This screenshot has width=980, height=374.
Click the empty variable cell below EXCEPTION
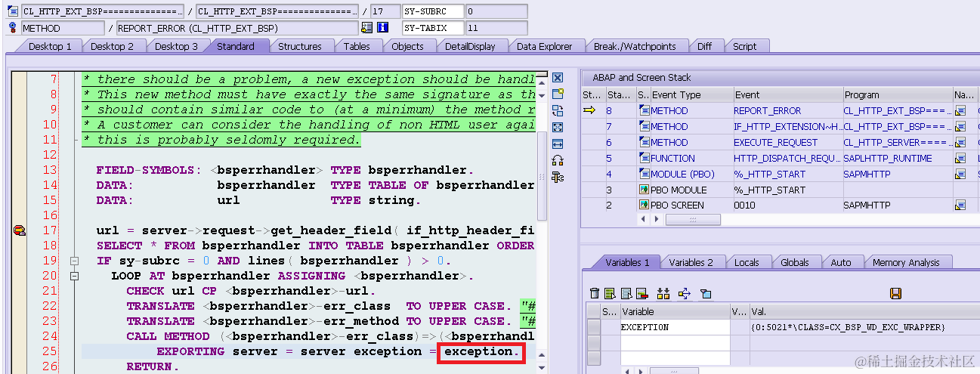[x=675, y=342]
